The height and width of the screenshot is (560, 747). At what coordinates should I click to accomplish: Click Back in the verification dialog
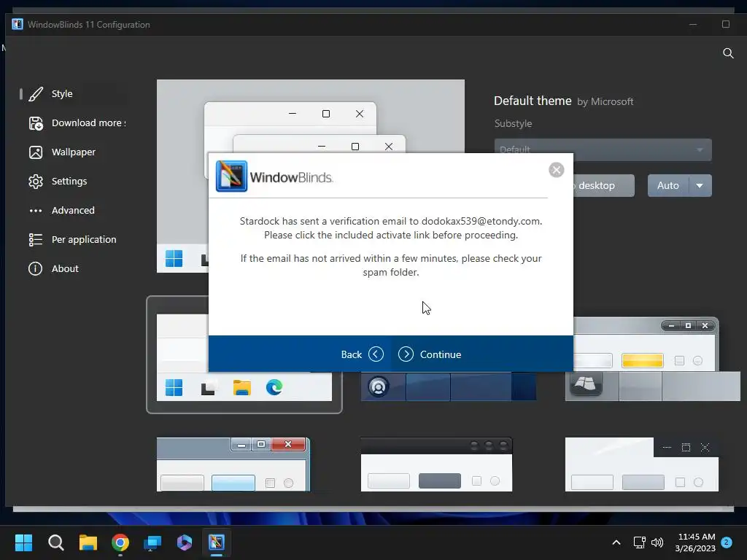click(362, 354)
